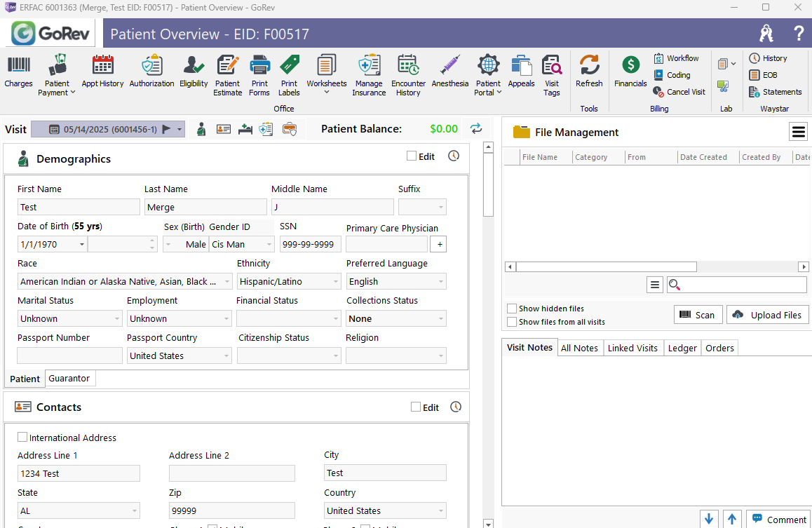This screenshot has width=812, height=528.
Task: Sort files by the Date Created column
Action: pos(708,157)
